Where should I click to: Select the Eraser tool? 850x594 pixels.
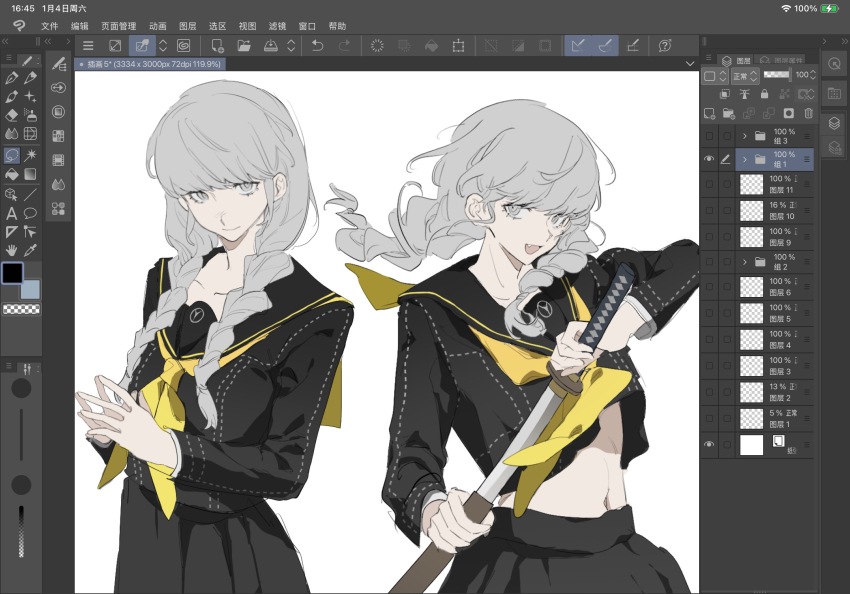coord(12,114)
